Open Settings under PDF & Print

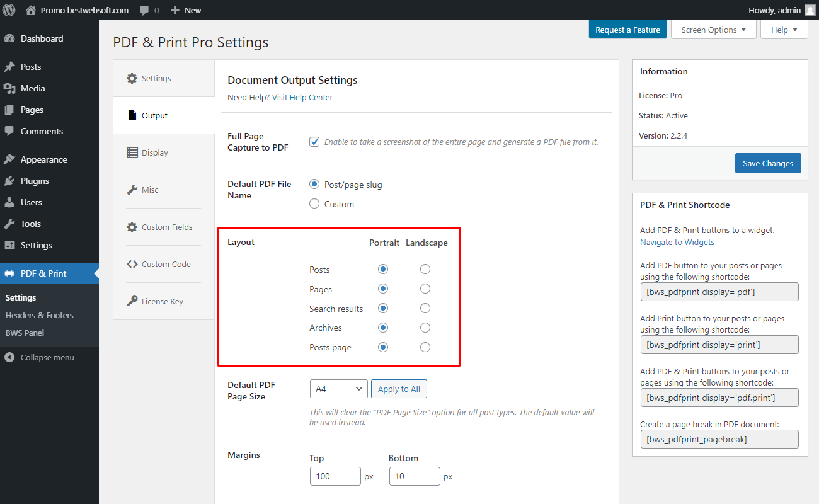click(x=21, y=297)
